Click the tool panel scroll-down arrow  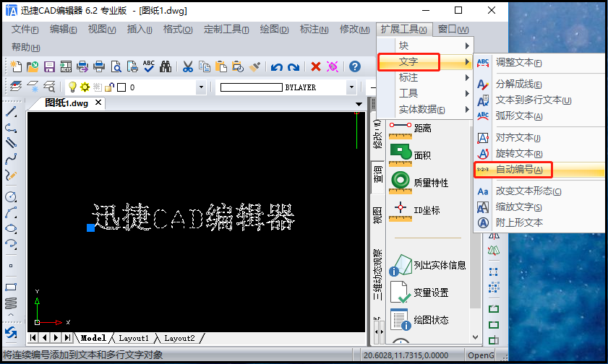pyautogui.click(x=476, y=338)
